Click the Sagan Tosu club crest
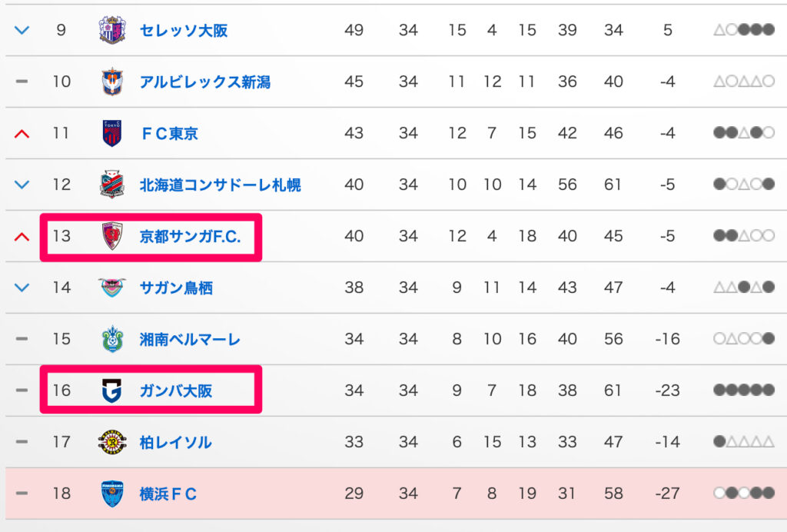787x532 pixels. 111,288
